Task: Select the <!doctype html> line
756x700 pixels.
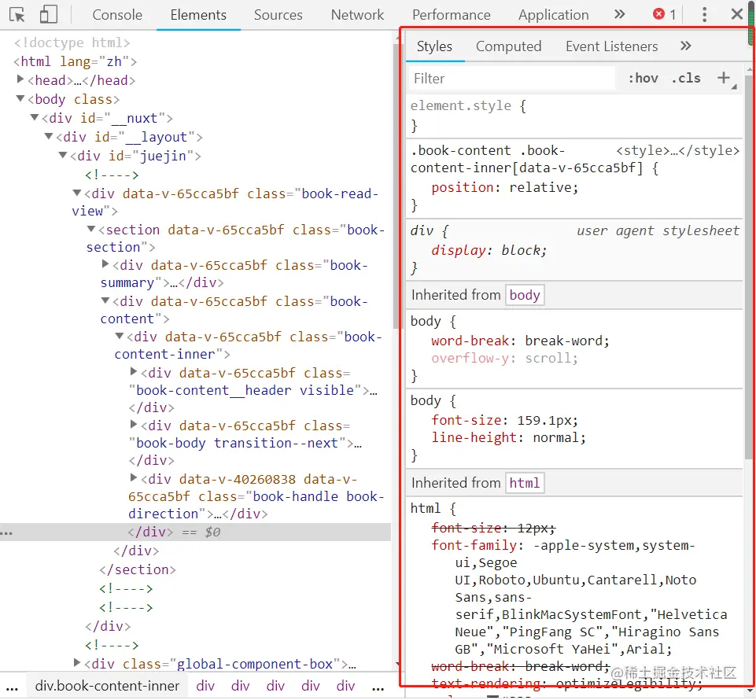Action: tap(72, 43)
